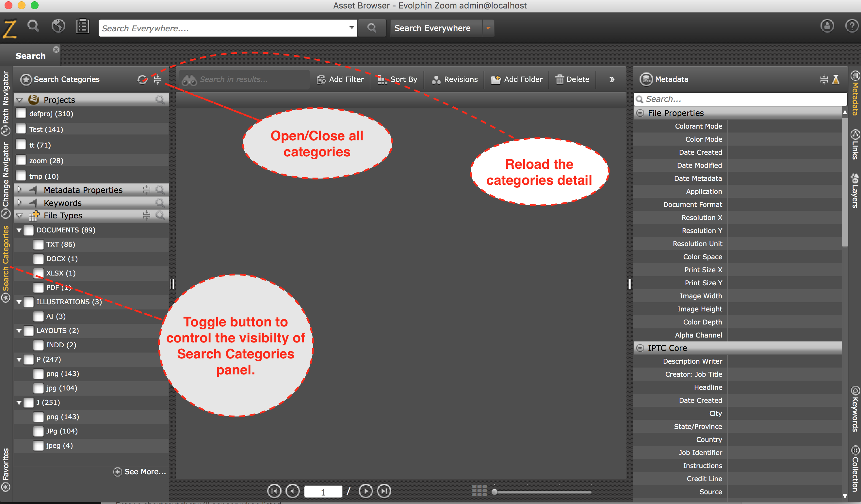
Task: Click the checklist icon in top toolbar
Action: click(x=82, y=26)
